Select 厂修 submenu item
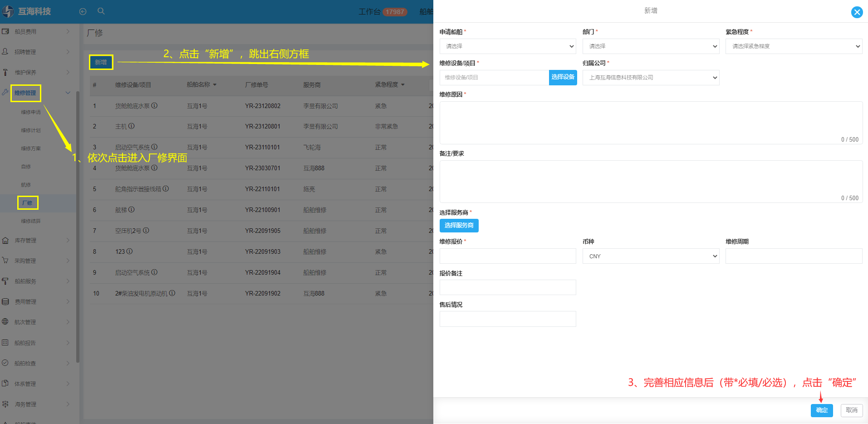The image size is (868, 424). (x=28, y=203)
